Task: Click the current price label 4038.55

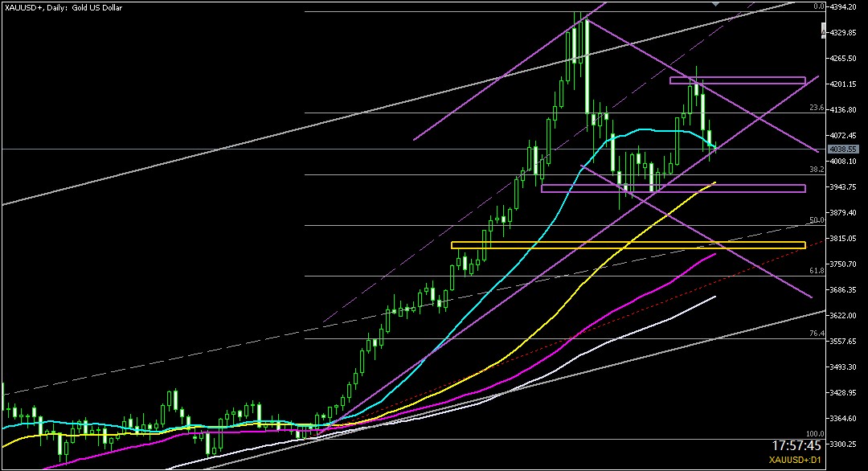Action: (x=845, y=149)
